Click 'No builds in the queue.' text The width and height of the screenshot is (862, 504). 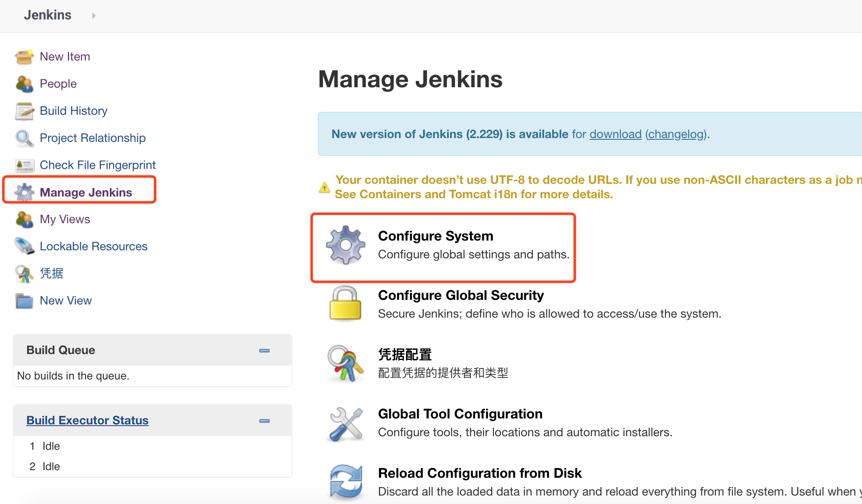[73, 376]
